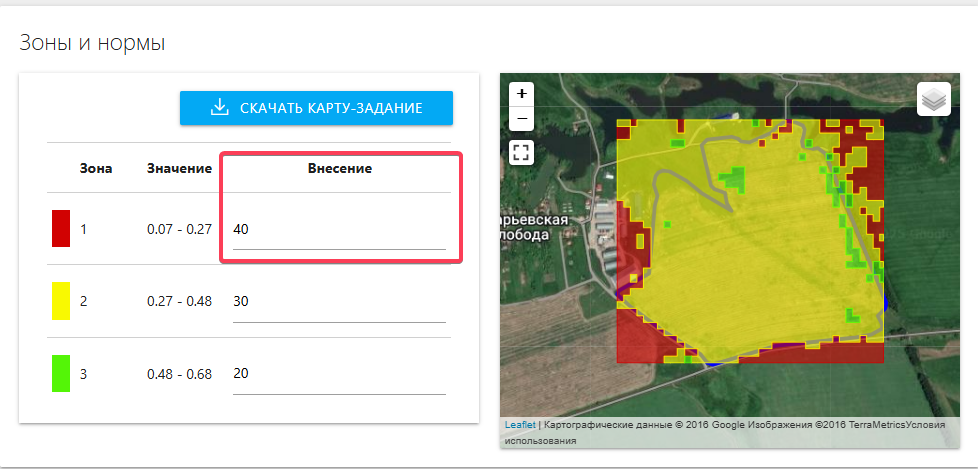Screen dimensions: 978x469
Task: Open the map in fullscreen view
Action: click(521, 152)
